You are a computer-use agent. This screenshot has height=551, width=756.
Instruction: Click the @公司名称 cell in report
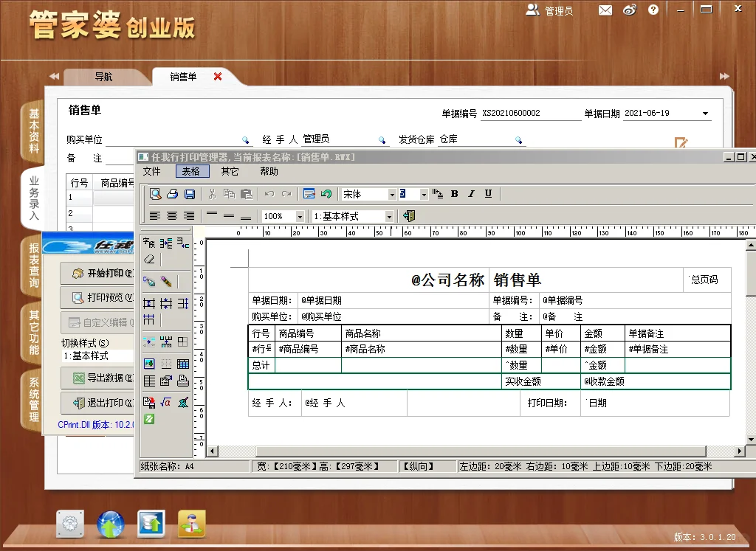point(369,280)
